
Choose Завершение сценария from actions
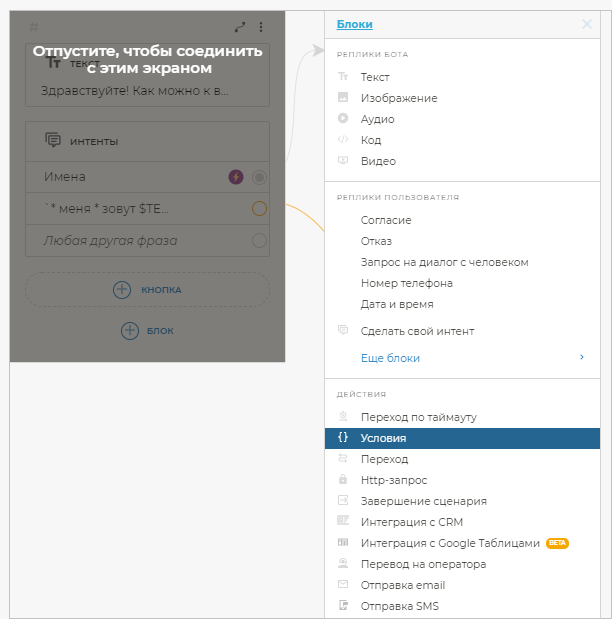point(424,501)
